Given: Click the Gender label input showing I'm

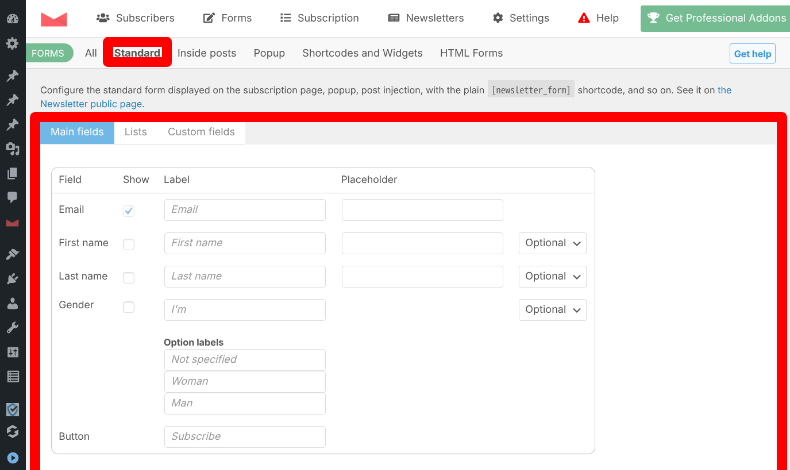Looking at the screenshot, I should pos(245,310).
